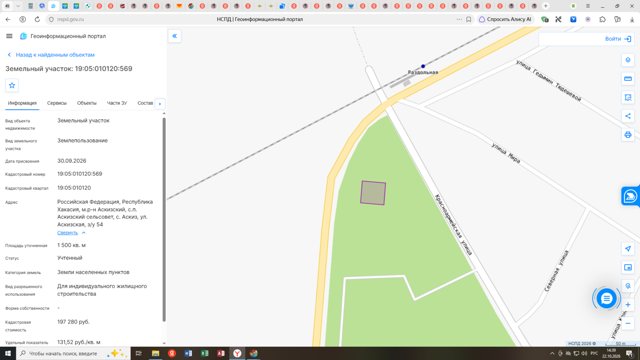Show more tabs with right arrow
Viewport: 640px width, 360px height.
click(160, 104)
